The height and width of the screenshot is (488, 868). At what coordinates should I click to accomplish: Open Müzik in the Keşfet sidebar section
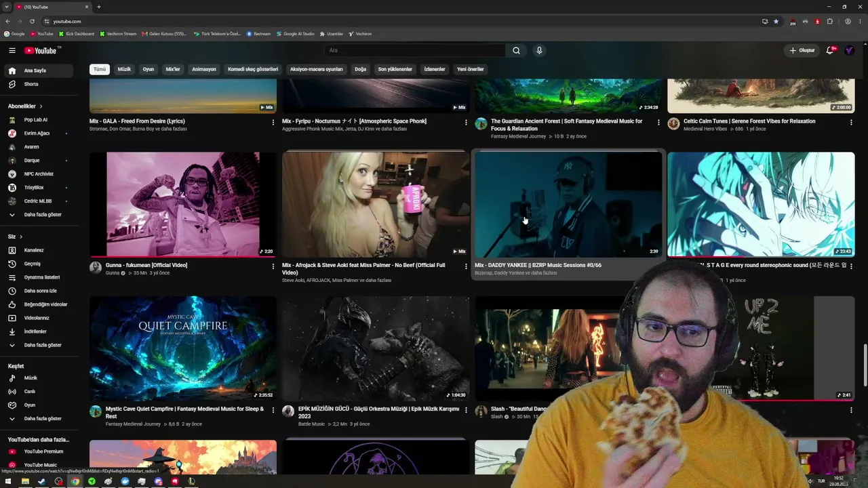click(37, 378)
